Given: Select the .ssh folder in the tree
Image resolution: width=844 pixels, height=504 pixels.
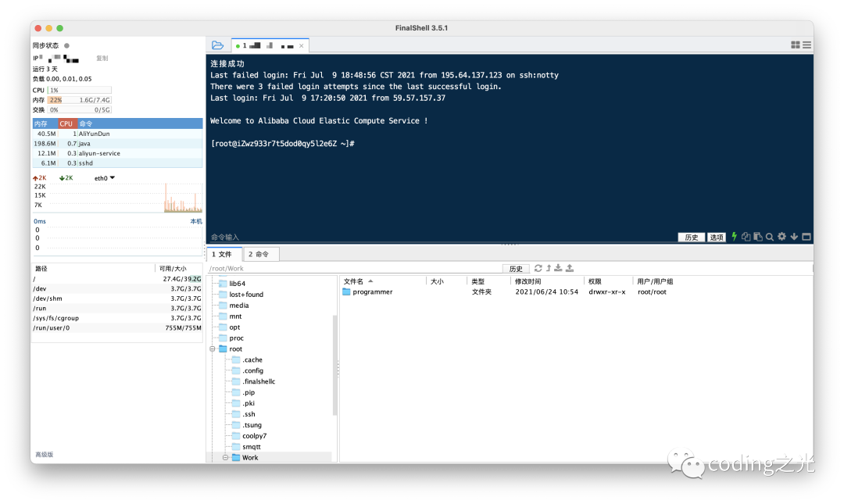Looking at the screenshot, I should click(244, 414).
